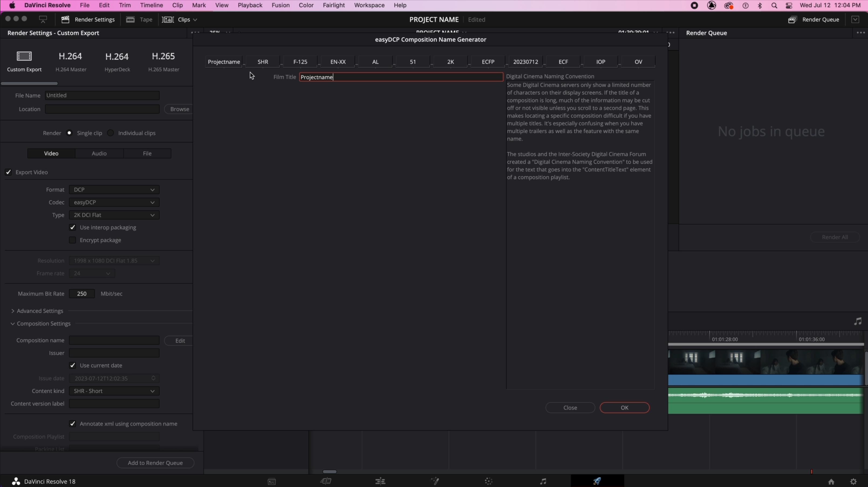Image resolution: width=868 pixels, height=487 pixels.
Task: Open the Frame rate dropdown
Action: point(92,273)
